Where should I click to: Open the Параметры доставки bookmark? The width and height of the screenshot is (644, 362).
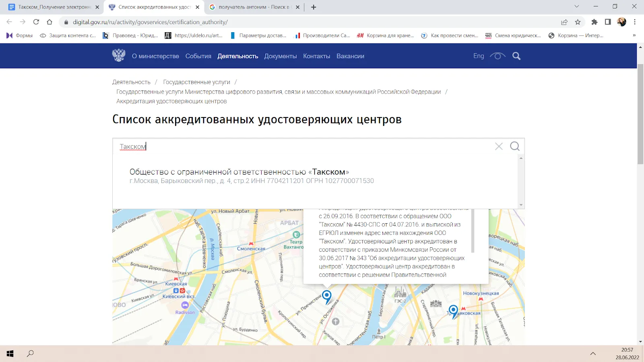click(x=258, y=35)
